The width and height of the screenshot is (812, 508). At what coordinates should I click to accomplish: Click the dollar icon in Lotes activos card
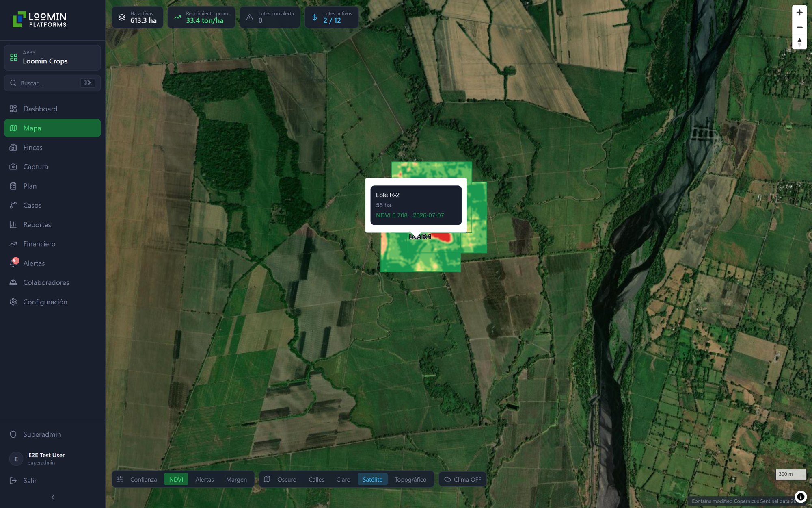315,17
